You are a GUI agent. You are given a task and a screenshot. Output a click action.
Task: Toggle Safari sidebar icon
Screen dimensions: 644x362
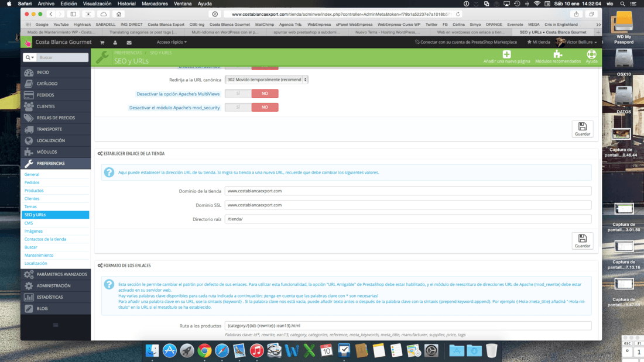(73, 14)
